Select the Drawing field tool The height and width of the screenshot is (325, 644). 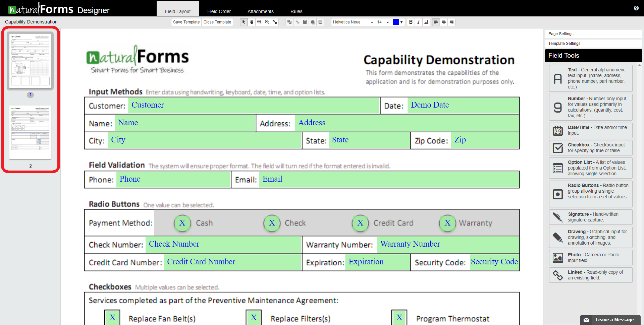591,237
